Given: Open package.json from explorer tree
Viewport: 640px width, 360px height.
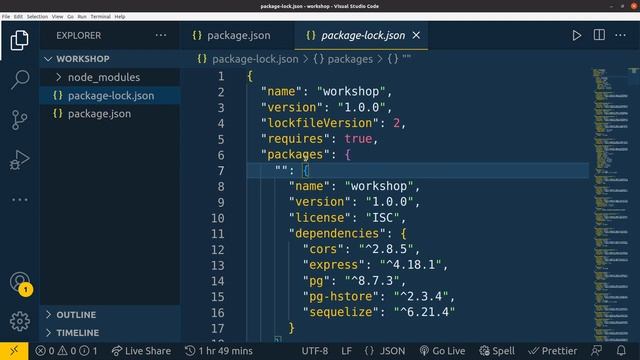Looking at the screenshot, I should click(x=110, y=113).
